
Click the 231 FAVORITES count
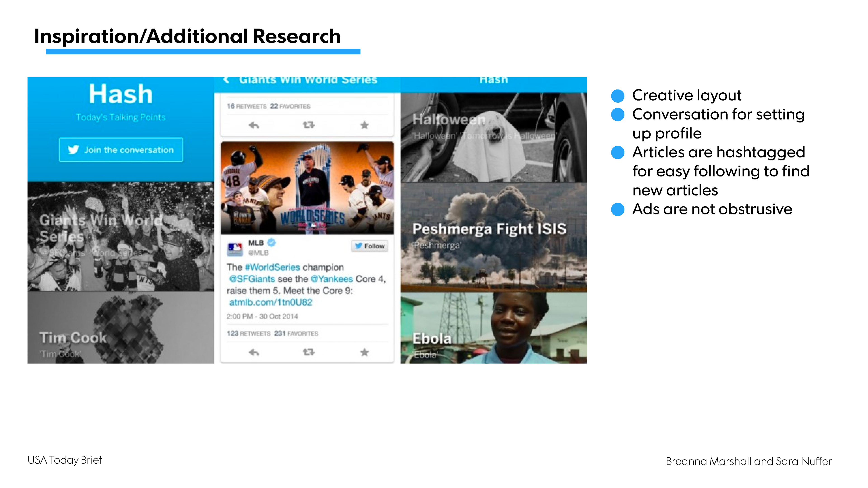tap(296, 333)
